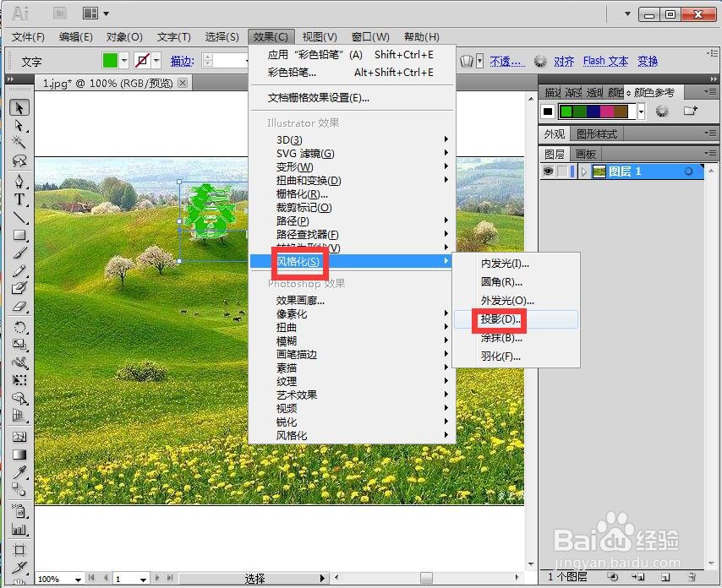722x588 pixels.
Task: Select the Symbol Sprayer tool
Action: click(19, 511)
